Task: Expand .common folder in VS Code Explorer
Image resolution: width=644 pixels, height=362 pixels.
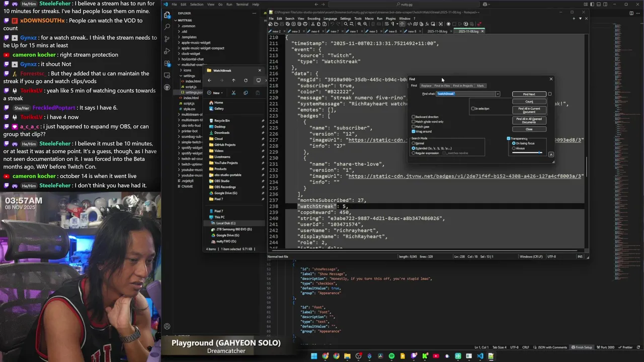Action: [x=189, y=26]
